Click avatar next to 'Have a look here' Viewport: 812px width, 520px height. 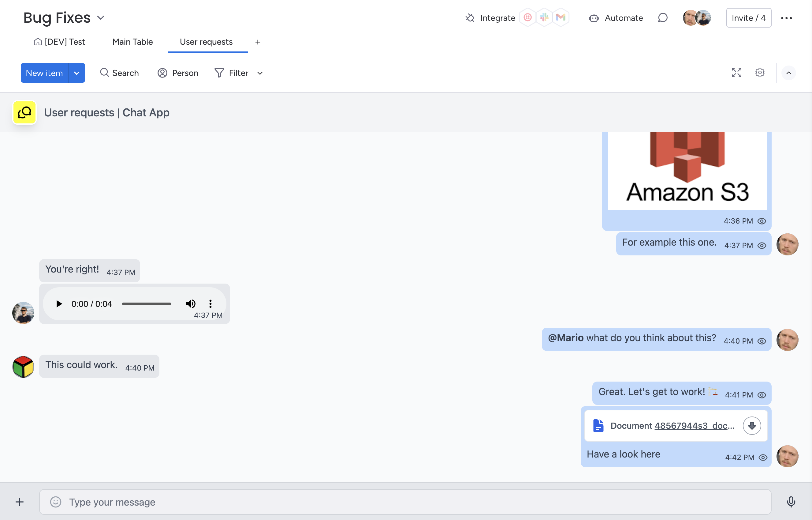point(787,456)
